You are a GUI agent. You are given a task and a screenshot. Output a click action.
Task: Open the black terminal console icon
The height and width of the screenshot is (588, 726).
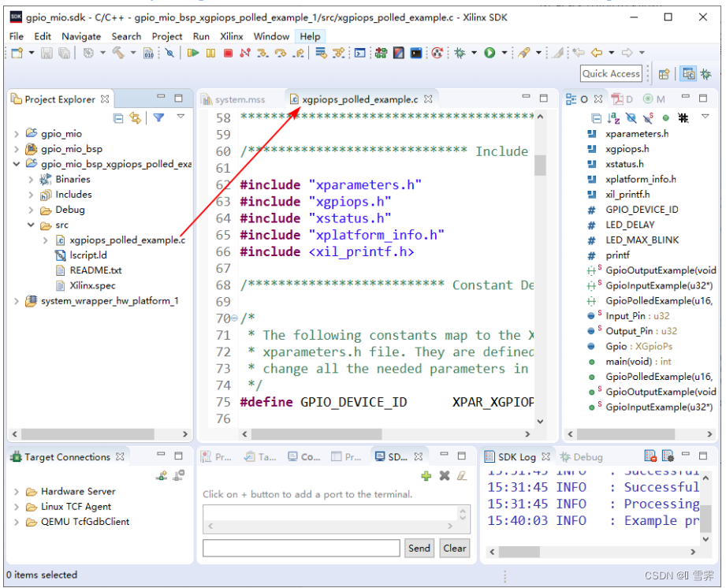[415, 53]
